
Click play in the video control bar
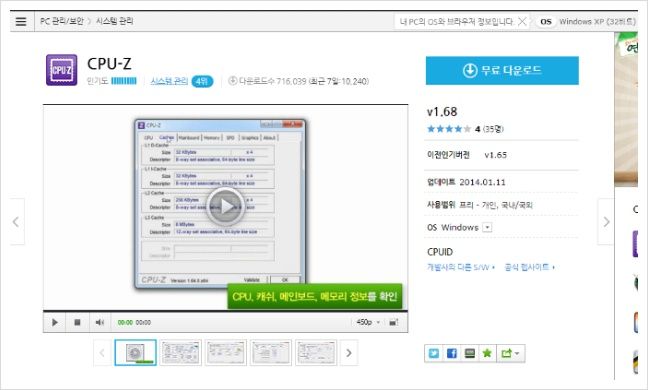coord(55,322)
